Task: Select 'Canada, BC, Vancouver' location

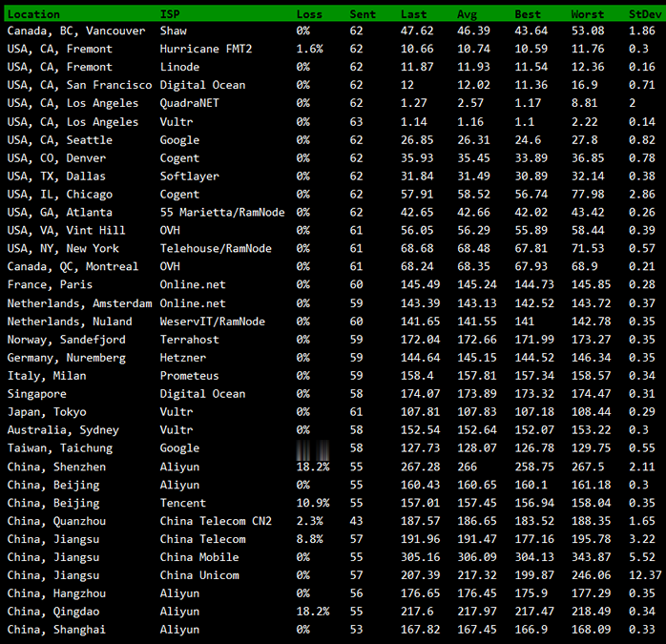Action: click(x=76, y=31)
